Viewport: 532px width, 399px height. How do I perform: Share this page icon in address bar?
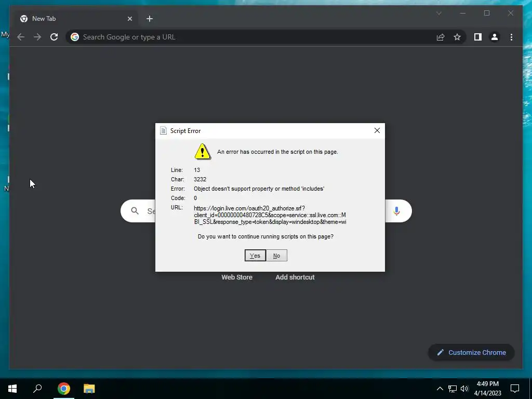point(441,37)
